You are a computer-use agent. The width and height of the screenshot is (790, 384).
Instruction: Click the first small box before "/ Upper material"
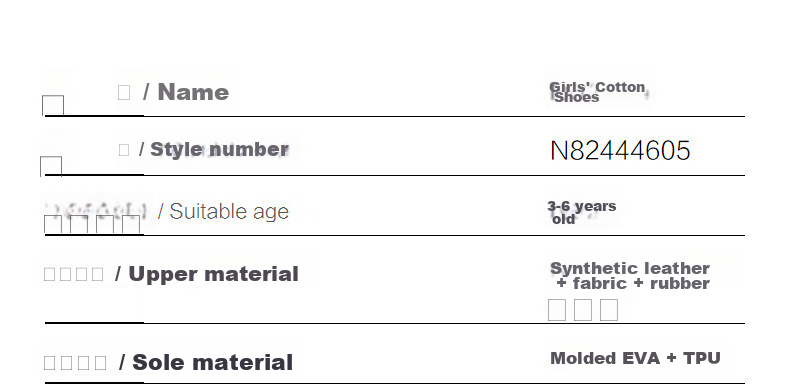(49, 274)
